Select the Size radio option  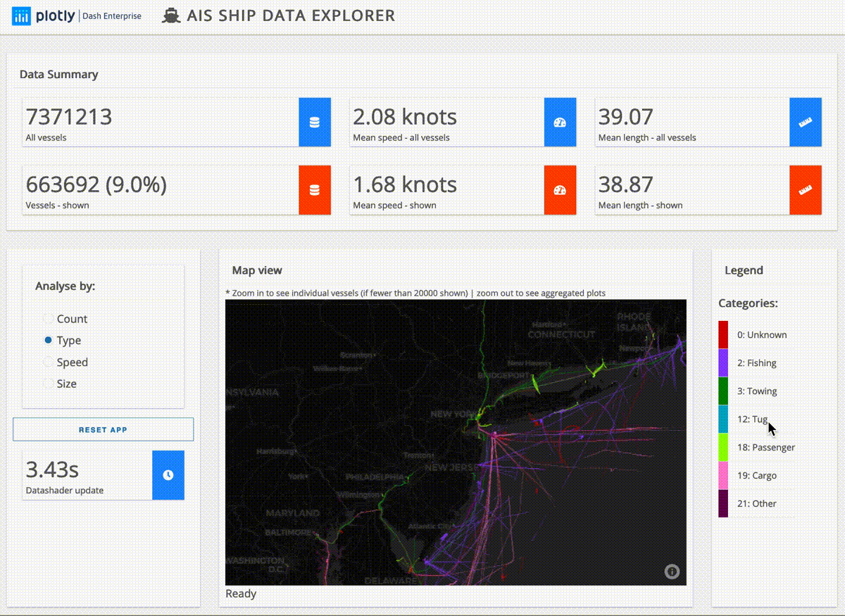click(48, 384)
